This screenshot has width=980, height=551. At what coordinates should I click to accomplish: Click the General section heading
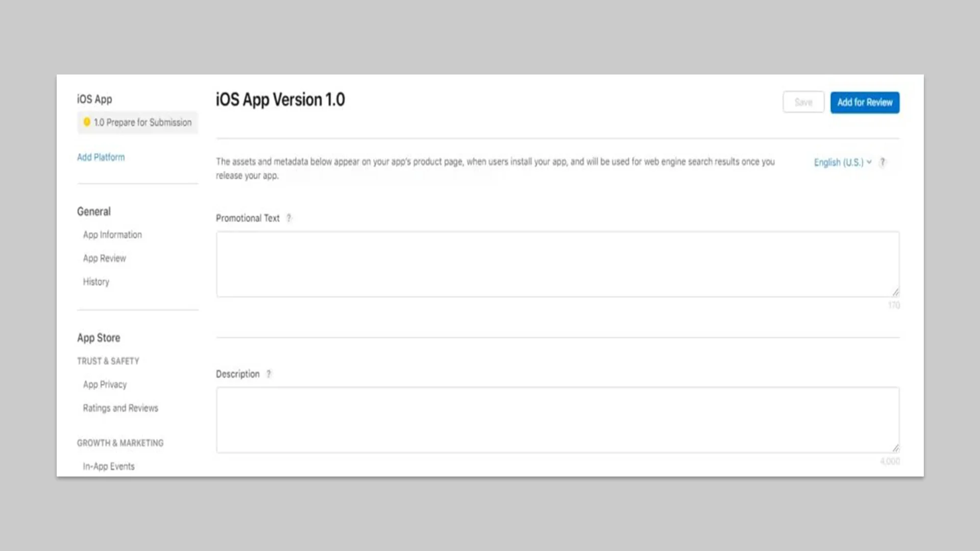[94, 211]
